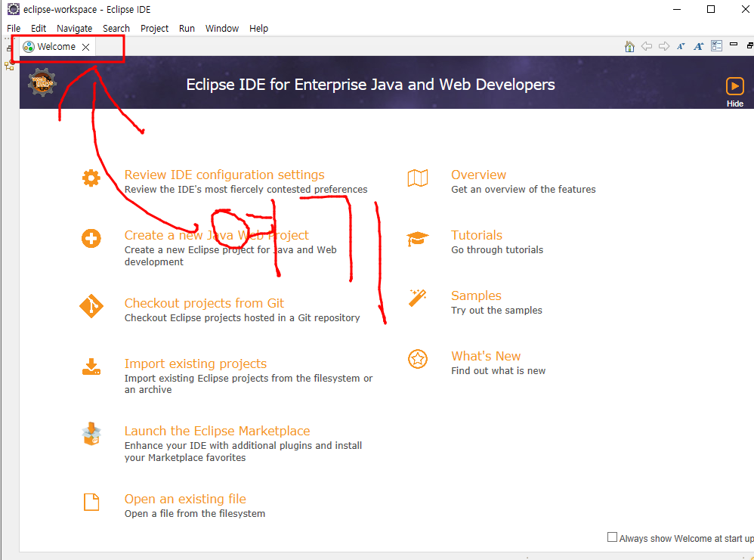Open the Navigate menu

[75, 29]
